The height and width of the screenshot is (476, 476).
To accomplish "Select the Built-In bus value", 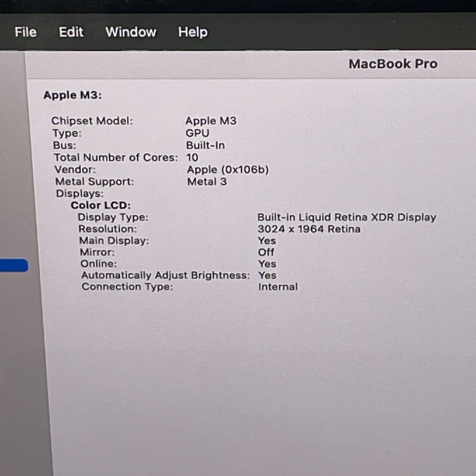I will pyautogui.click(x=205, y=145).
